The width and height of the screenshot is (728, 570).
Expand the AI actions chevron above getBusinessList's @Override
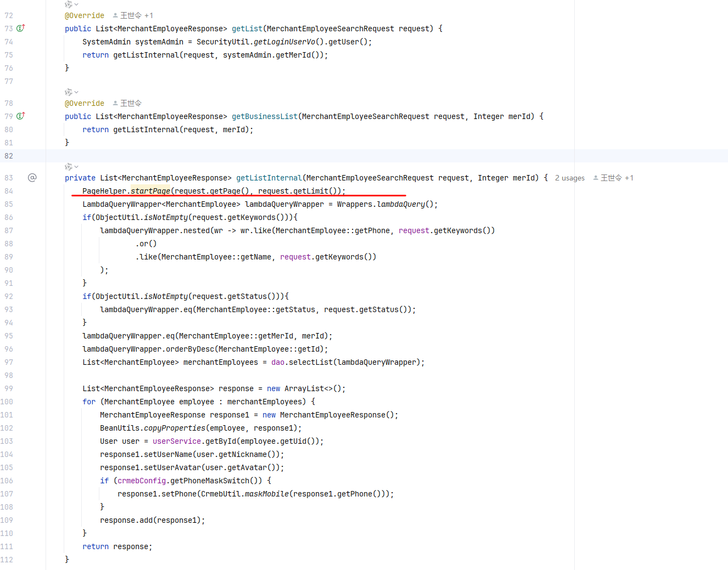point(76,92)
